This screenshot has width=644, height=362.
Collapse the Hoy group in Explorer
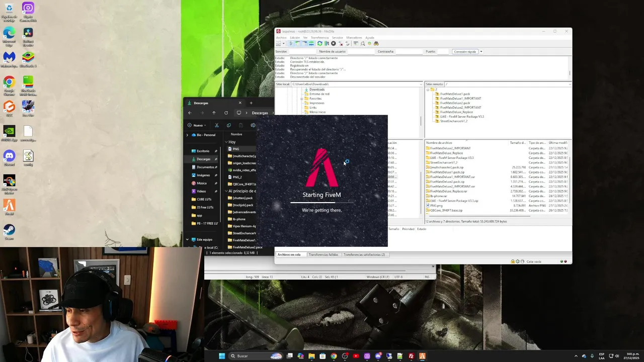point(226,142)
